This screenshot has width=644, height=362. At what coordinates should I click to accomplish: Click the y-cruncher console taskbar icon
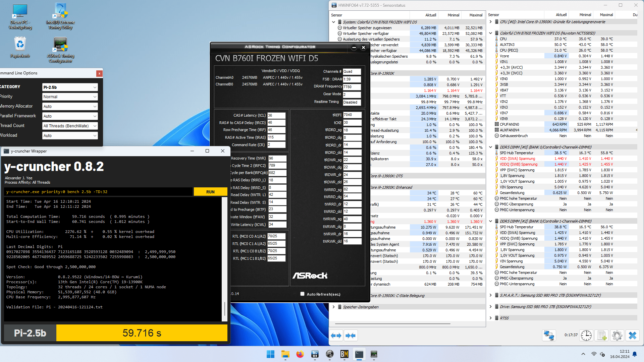pyautogui.click(x=359, y=354)
